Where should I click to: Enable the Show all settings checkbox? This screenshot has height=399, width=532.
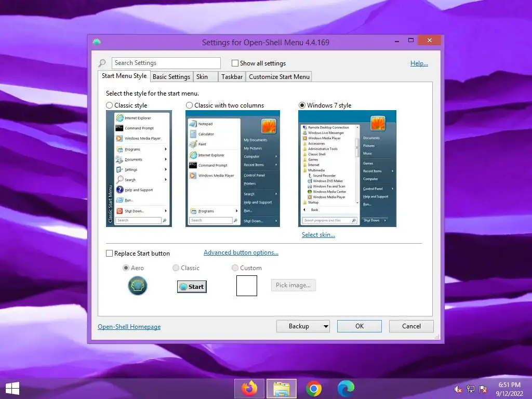pyautogui.click(x=235, y=63)
